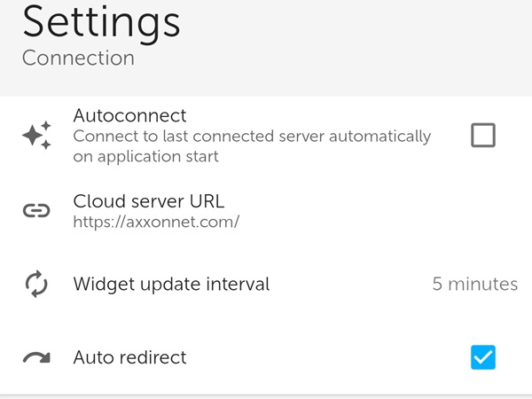Click the Cloud server URL chain-link icon
Image resolution: width=532 pixels, height=399 pixels.
[x=36, y=211]
